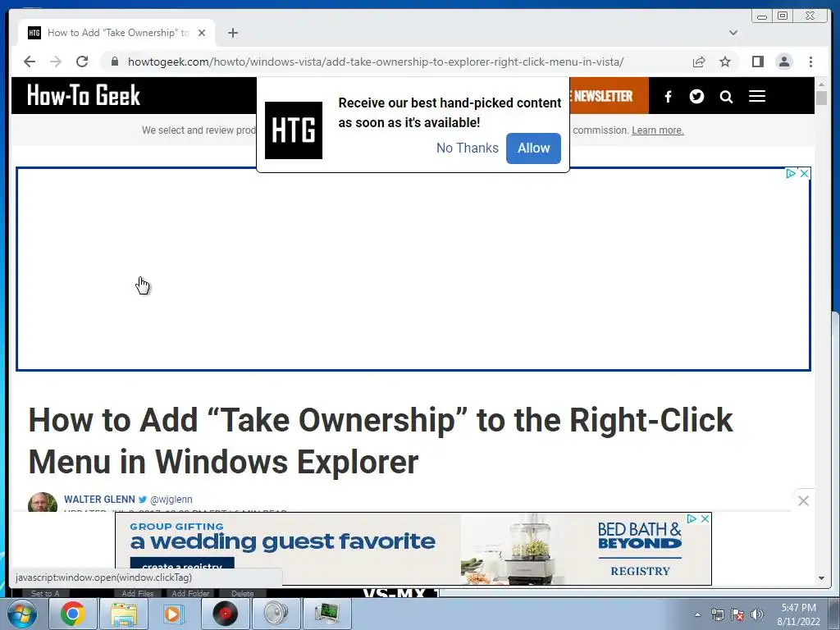Open the Newsletter signup button
The width and height of the screenshot is (840, 630).
click(609, 96)
